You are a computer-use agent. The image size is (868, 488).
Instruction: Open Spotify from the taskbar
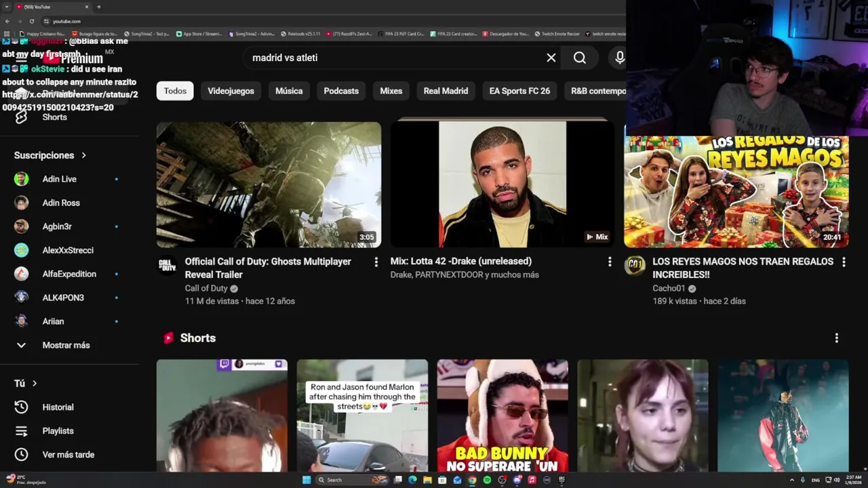pyautogui.click(x=487, y=480)
